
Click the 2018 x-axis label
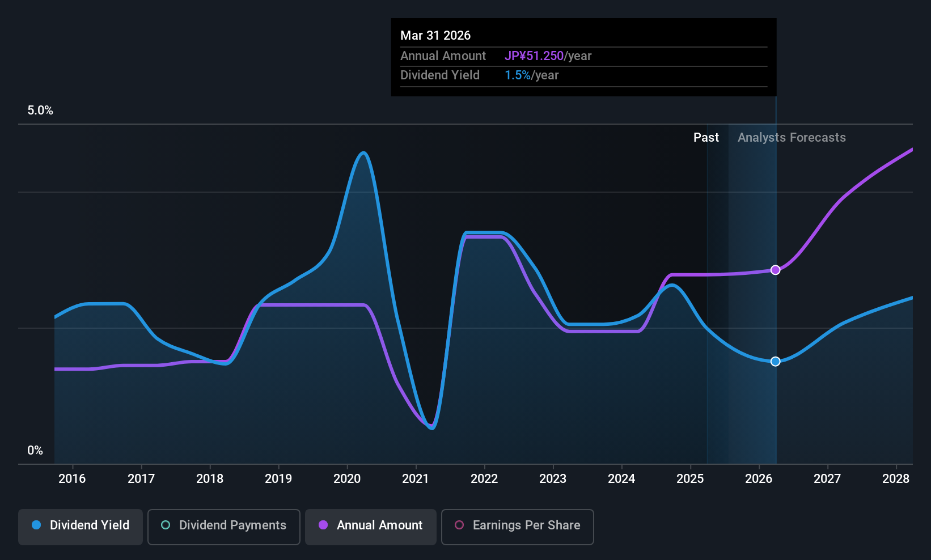tap(210, 479)
